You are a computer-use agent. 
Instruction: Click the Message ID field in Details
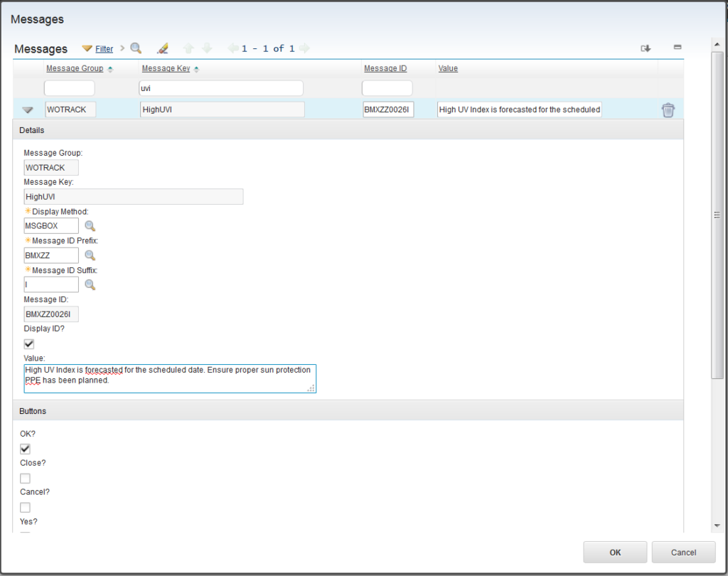coord(51,314)
